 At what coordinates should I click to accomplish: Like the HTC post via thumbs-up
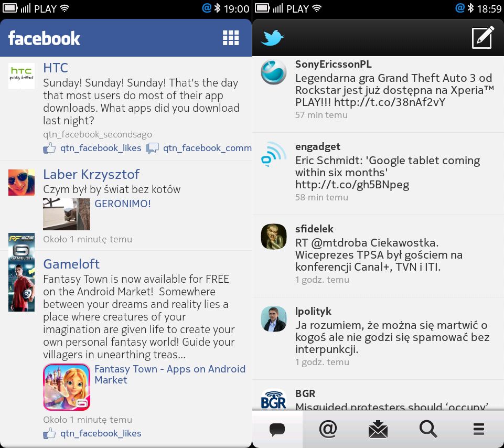(92, 148)
